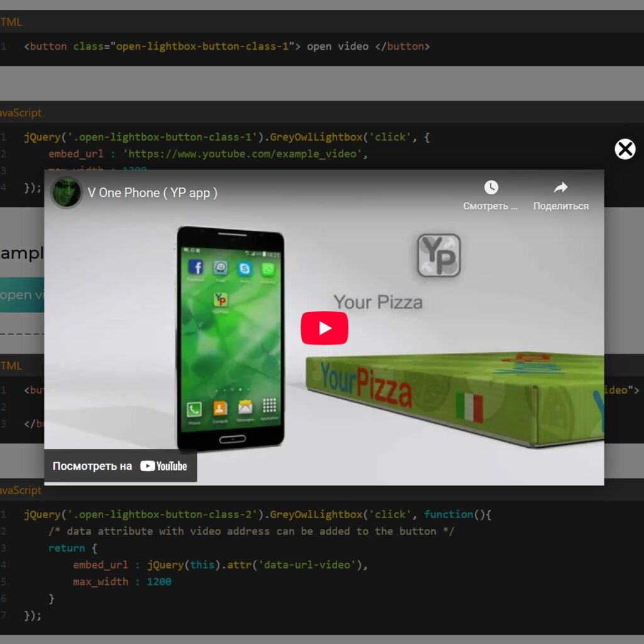The image size is (644, 644).
Task: Click the comment line about data attribute
Action: pyautogui.click(x=251, y=531)
